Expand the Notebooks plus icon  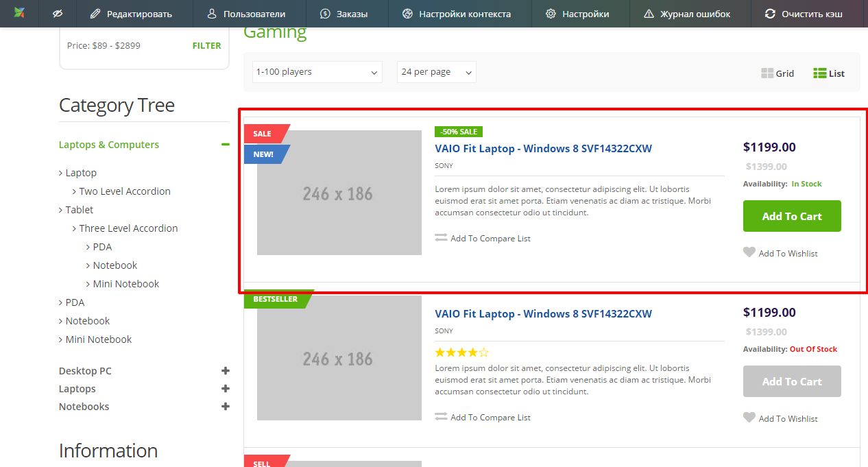[226, 407]
